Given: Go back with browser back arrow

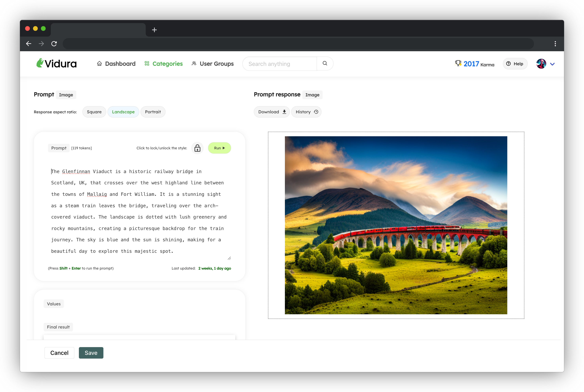Looking at the screenshot, I should pos(29,44).
